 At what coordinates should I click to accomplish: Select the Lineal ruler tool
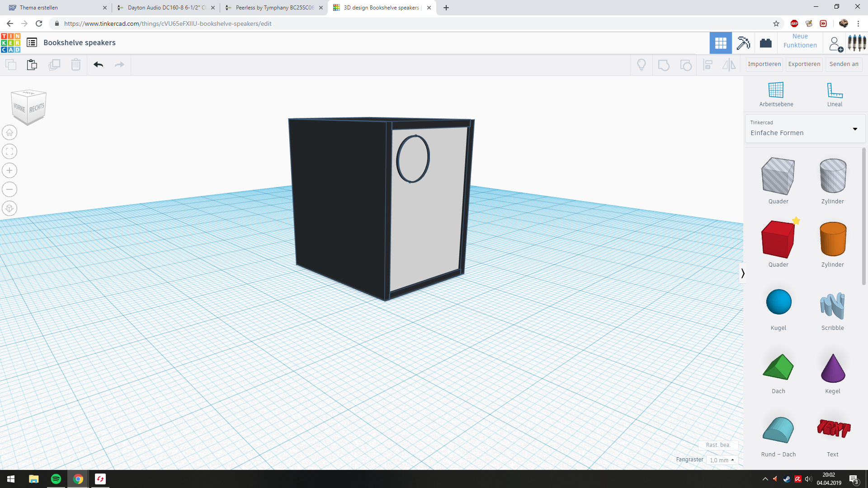(835, 94)
